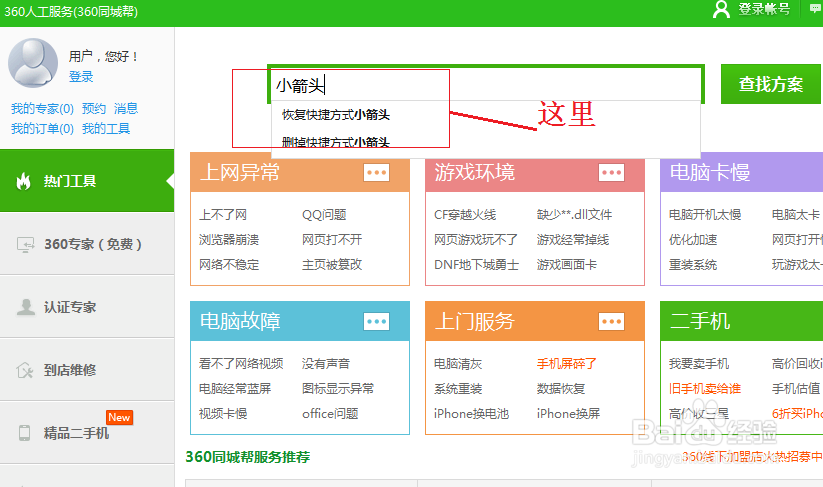Open 缺少**.dll文件 item

coord(574,215)
